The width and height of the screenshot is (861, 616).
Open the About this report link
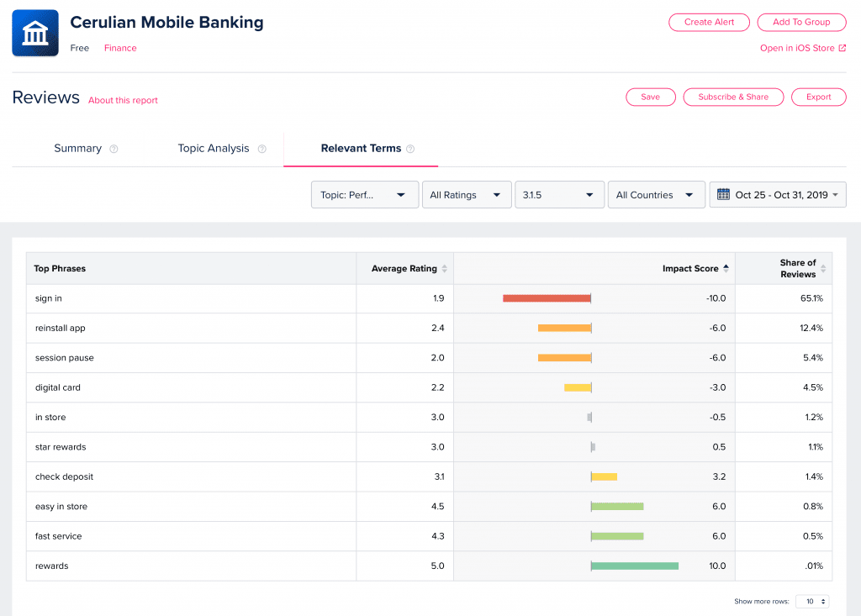(123, 101)
